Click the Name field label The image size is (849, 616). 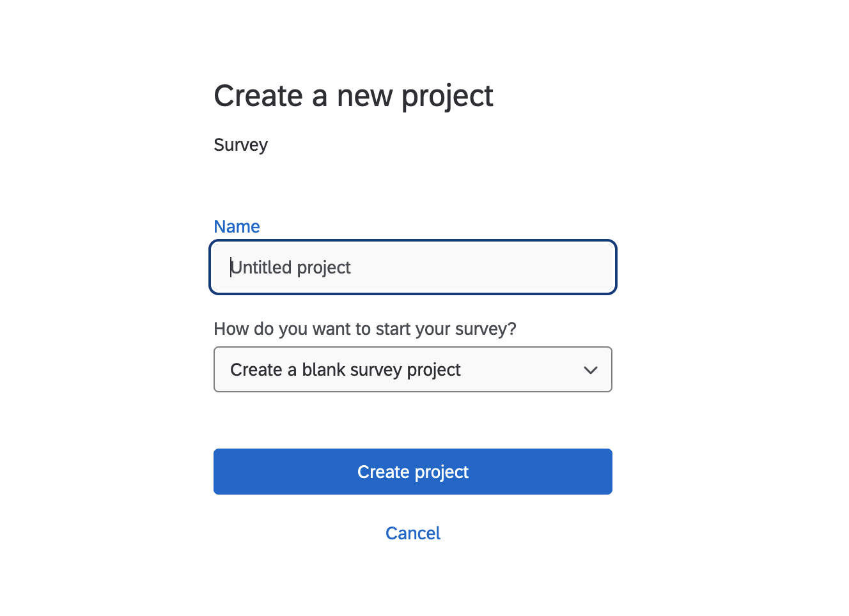[237, 227]
